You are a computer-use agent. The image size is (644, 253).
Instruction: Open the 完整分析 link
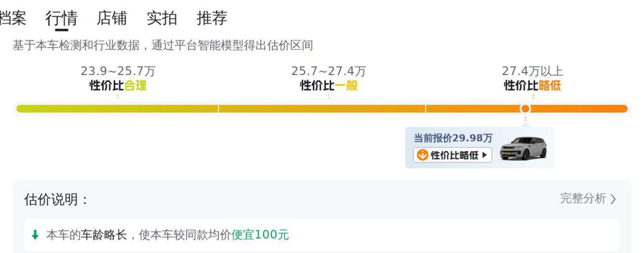[x=588, y=199]
